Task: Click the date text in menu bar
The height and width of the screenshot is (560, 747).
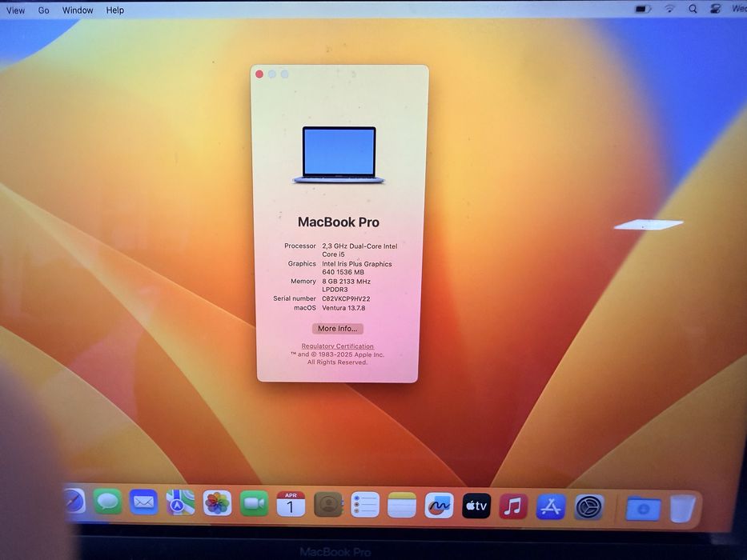Action: point(739,9)
